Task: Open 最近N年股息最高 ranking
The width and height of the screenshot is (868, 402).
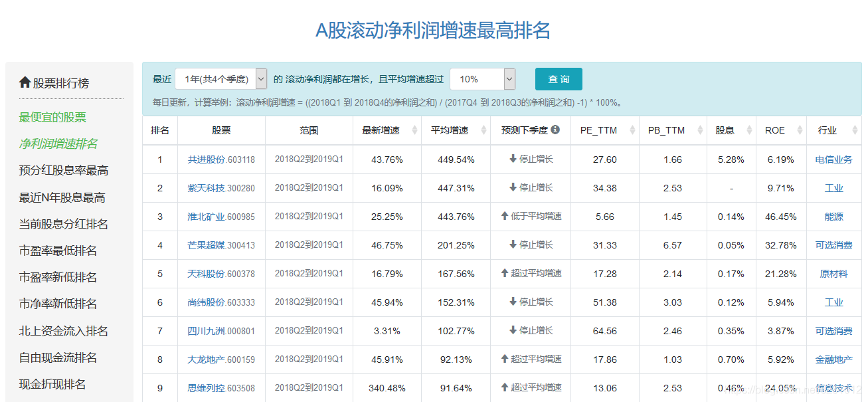Action: [x=62, y=197]
